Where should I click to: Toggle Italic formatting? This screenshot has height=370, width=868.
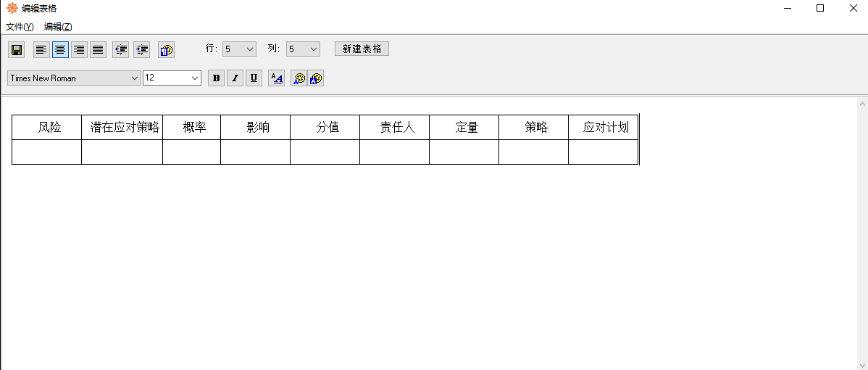235,78
